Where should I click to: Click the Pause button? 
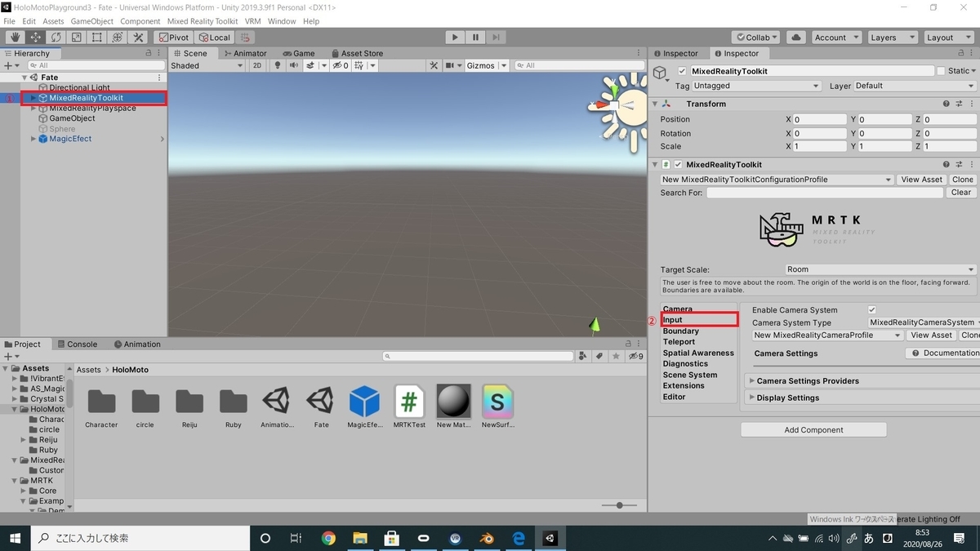475,38
